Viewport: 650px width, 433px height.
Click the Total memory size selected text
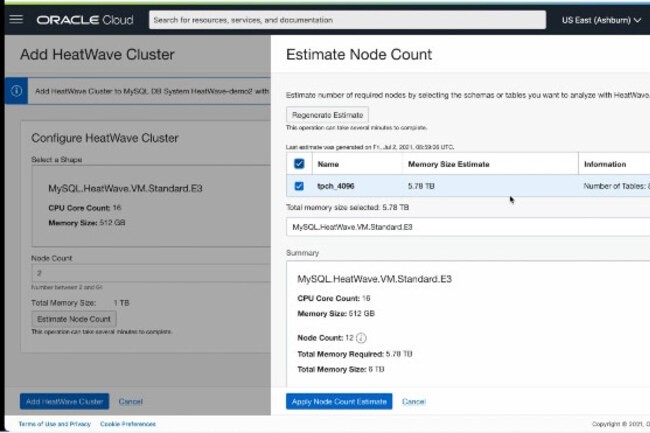347,207
